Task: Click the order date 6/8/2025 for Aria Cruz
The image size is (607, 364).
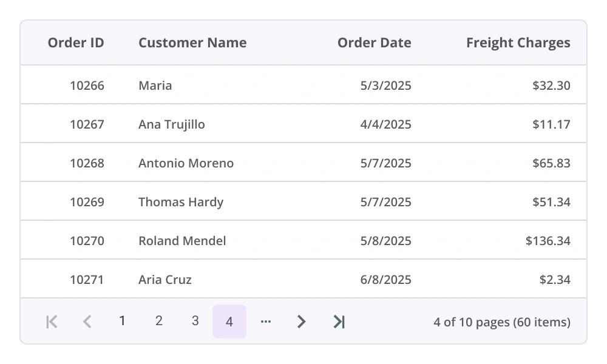Action: point(385,279)
